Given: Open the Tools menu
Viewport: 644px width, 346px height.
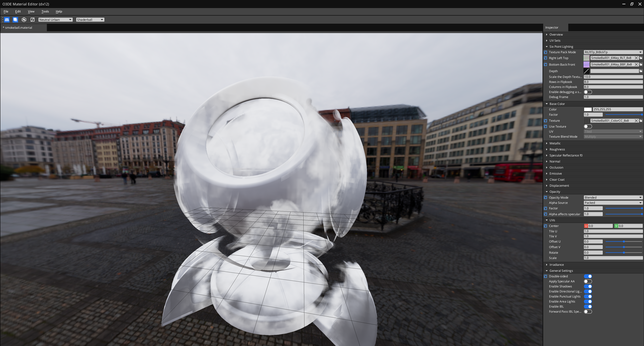Looking at the screenshot, I should (45, 12).
